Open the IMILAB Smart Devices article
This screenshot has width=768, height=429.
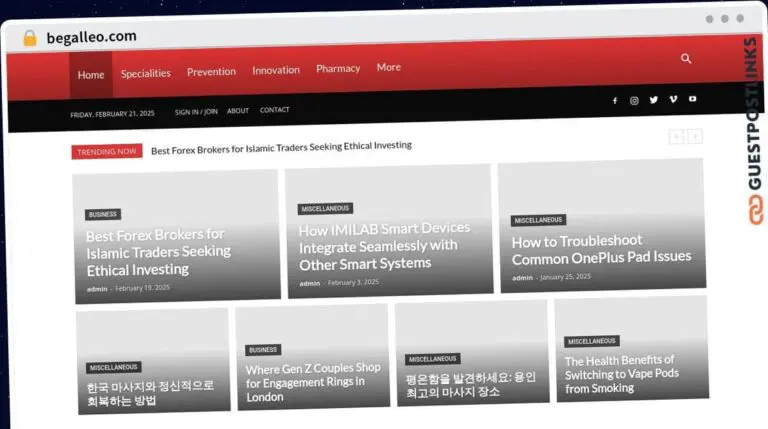coord(384,246)
